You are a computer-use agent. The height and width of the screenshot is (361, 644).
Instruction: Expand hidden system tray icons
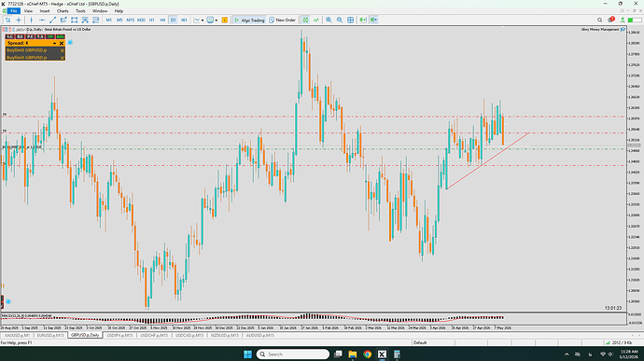pyautogui.click(x=567, y=354)
